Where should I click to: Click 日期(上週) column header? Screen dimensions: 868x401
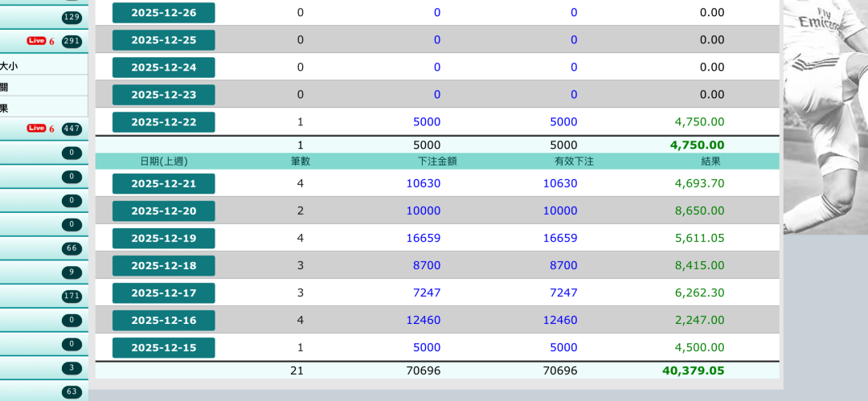(164, 162)
